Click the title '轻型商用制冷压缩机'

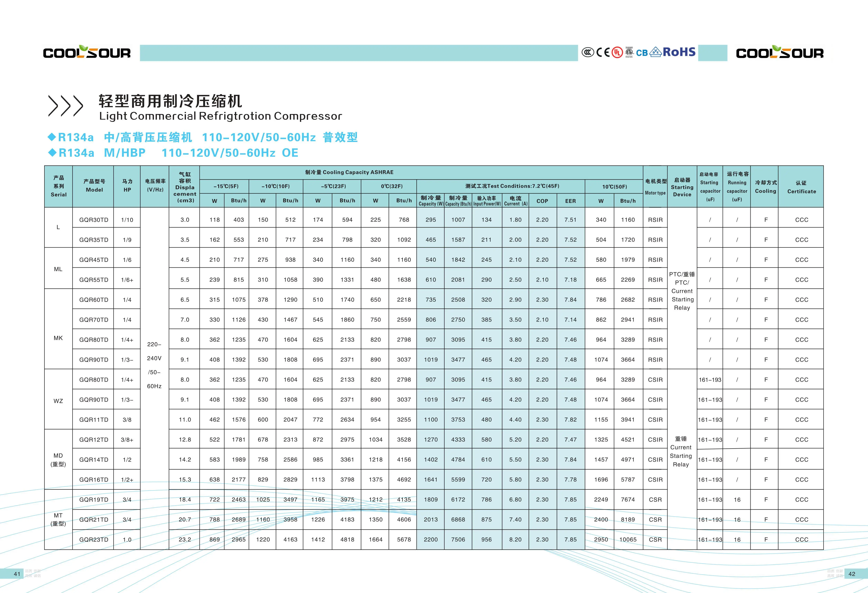tap(170, 101)
